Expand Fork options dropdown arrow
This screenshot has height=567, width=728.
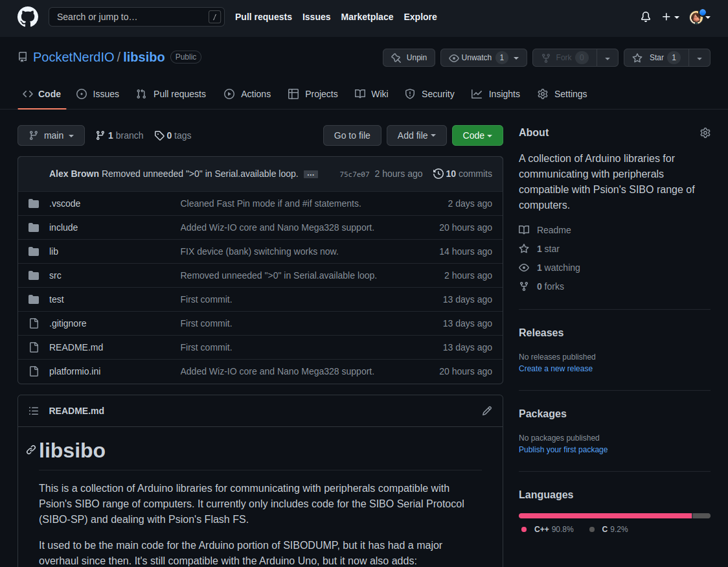point(608,58)
